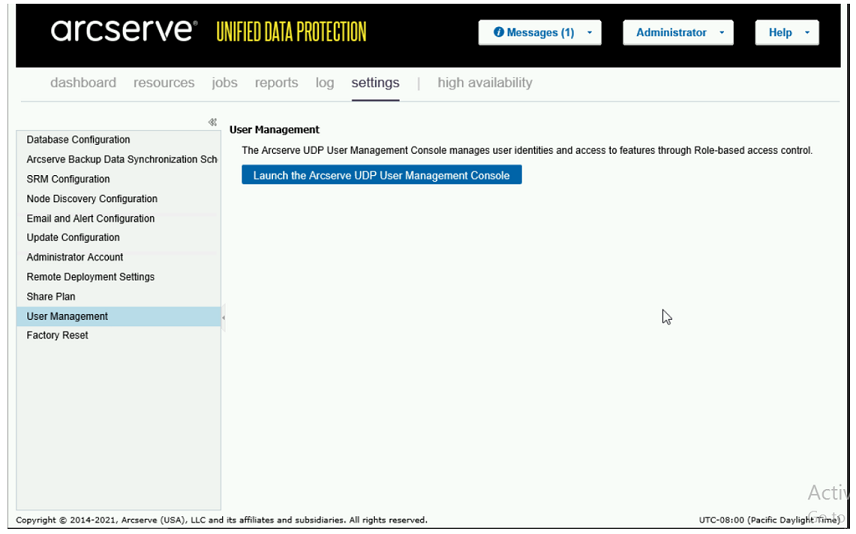
Task: Click the arcserve logo
Action: [x=124, y=30]
